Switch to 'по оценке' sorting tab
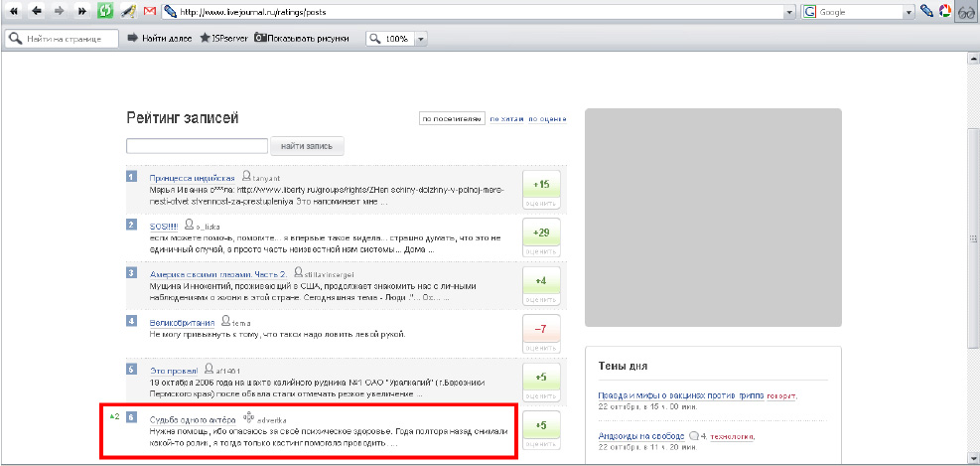 click(x=547, y=119)
